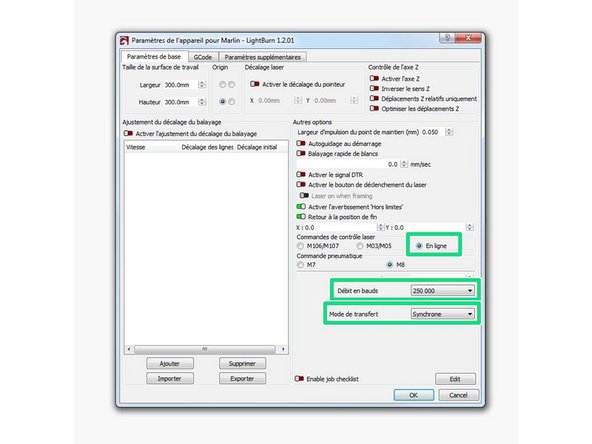Disable Activer l'avertissement 'Hors limites'

(301, 207)
